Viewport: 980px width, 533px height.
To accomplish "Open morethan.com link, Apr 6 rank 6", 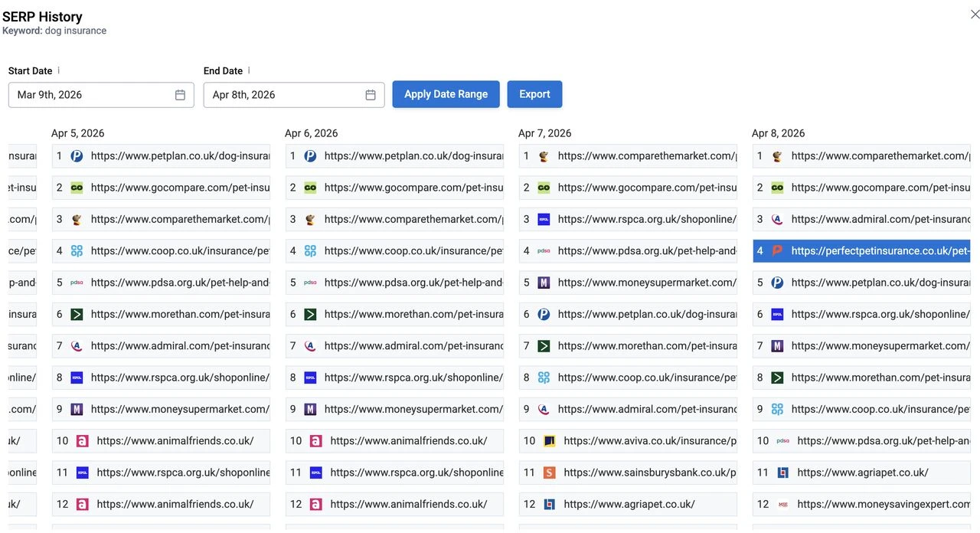I will click(x=413, y=314).
